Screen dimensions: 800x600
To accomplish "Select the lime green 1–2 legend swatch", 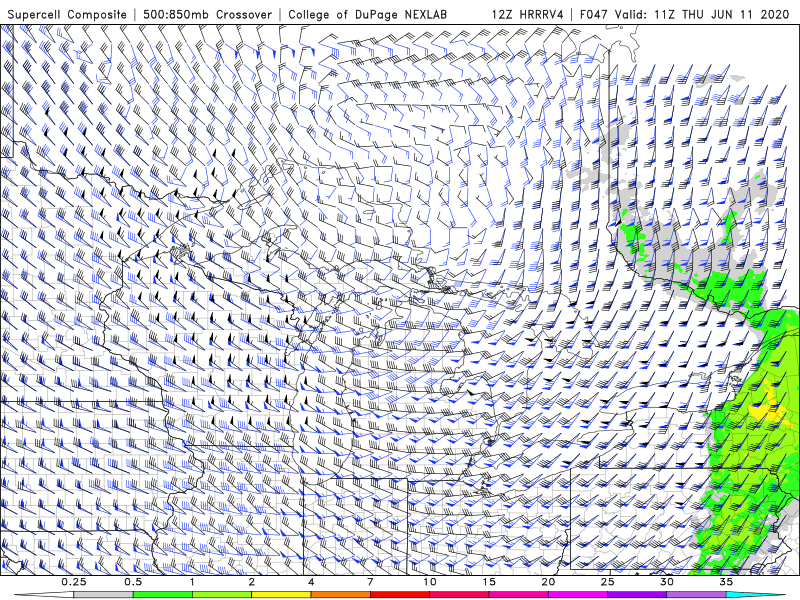I will 222,595.
